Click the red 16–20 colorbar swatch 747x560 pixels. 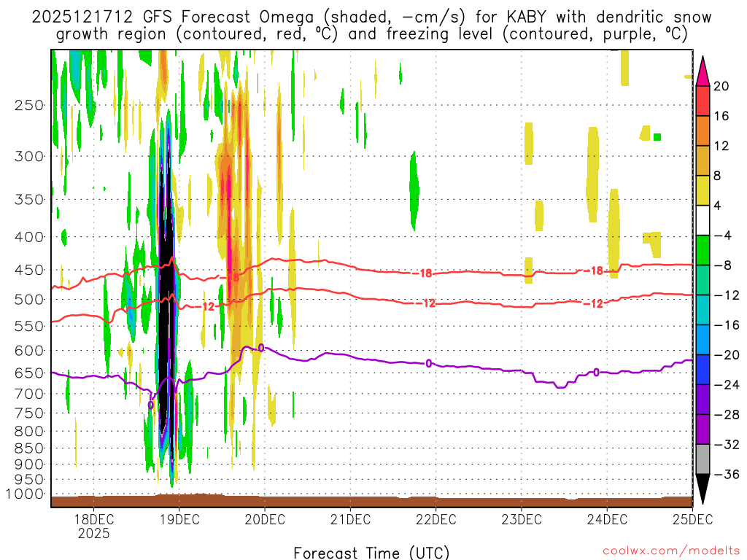703,101
